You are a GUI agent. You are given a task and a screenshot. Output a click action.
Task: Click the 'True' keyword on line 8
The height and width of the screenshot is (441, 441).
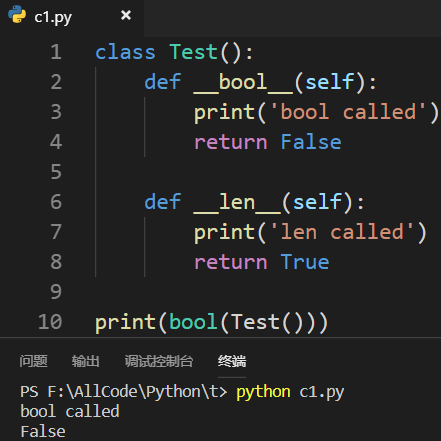305,262
